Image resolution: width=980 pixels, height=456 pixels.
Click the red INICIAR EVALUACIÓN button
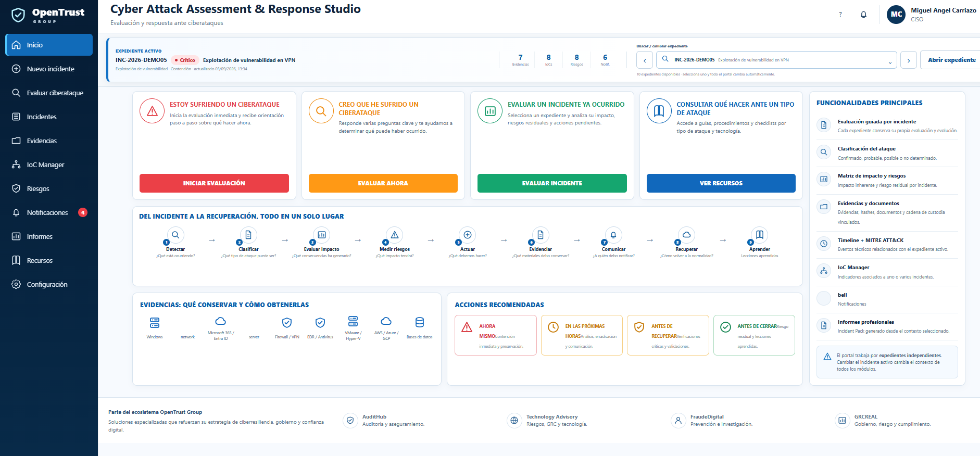[214, 183]
